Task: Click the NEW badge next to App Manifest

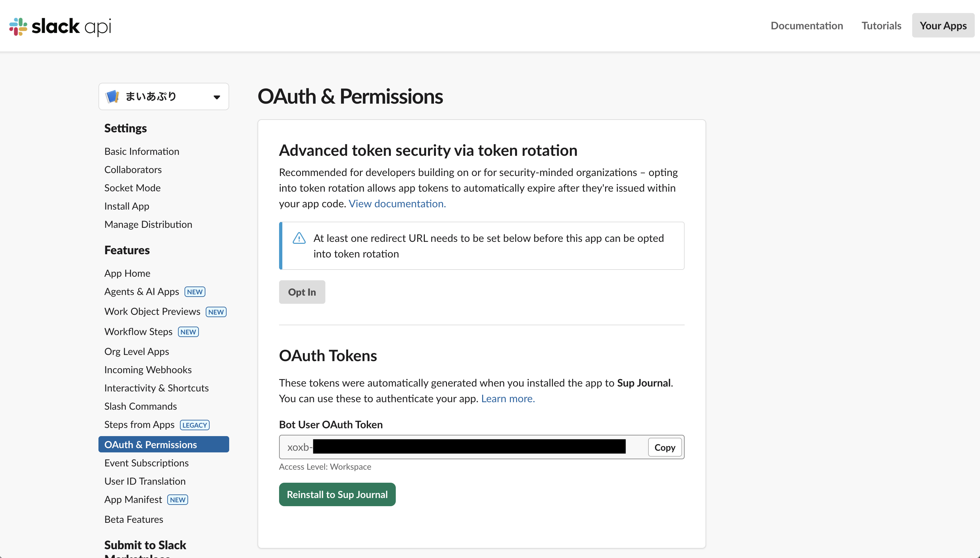Action: coord(177,500)
